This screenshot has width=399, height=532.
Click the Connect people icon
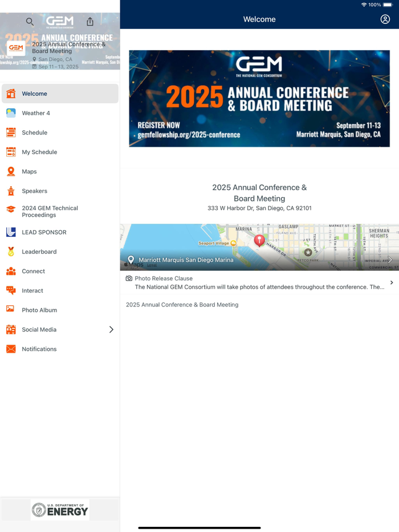pyautogui.click(x=11, y=271)
